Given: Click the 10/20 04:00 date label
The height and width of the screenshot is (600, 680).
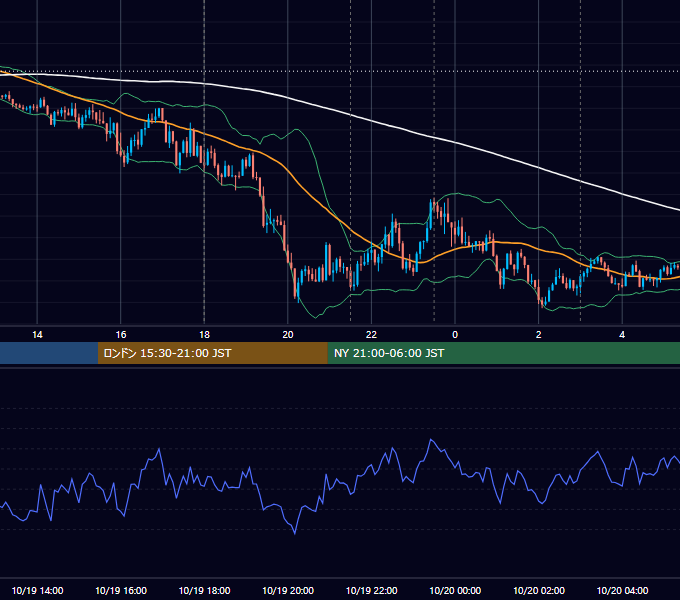Looking at the screenshot, I should [622, 590].
